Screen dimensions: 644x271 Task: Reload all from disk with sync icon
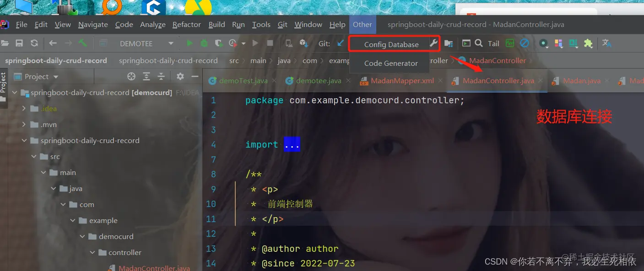[x=34, y=43]
